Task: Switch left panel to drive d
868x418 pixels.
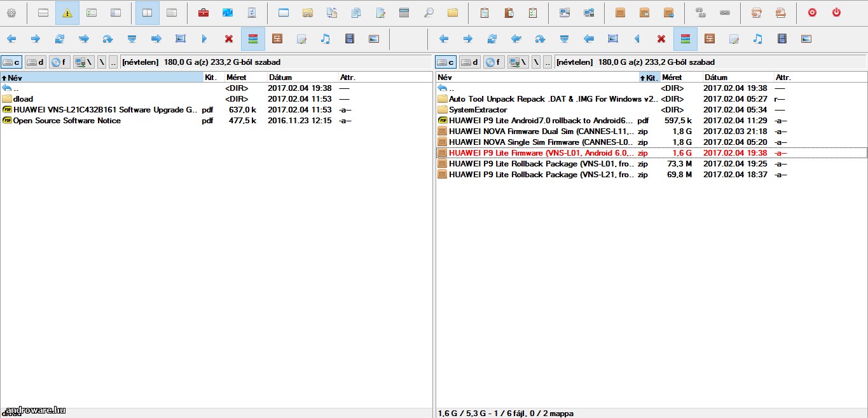Action: pos(36,62)
